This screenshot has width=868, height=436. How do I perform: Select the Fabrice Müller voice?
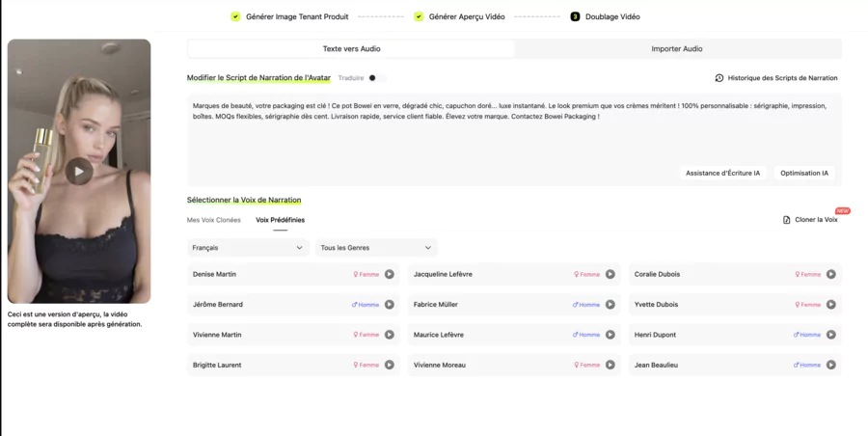tap(514, 304)
